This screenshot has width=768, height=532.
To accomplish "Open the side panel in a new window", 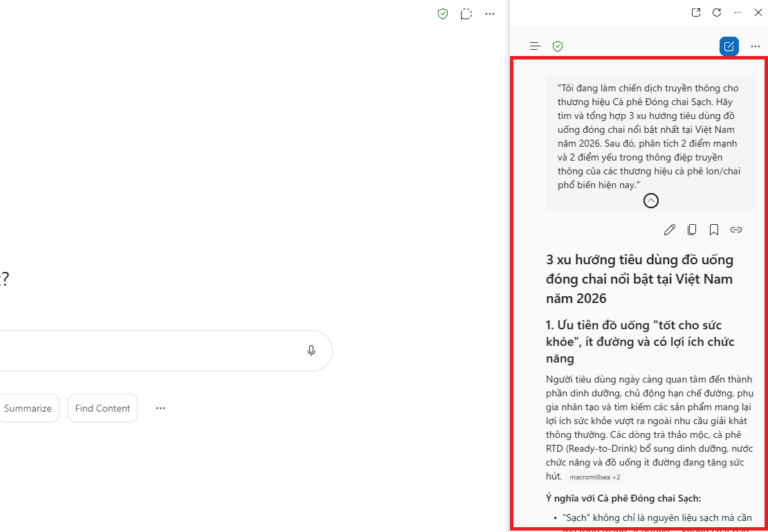I will pos(695,12).
